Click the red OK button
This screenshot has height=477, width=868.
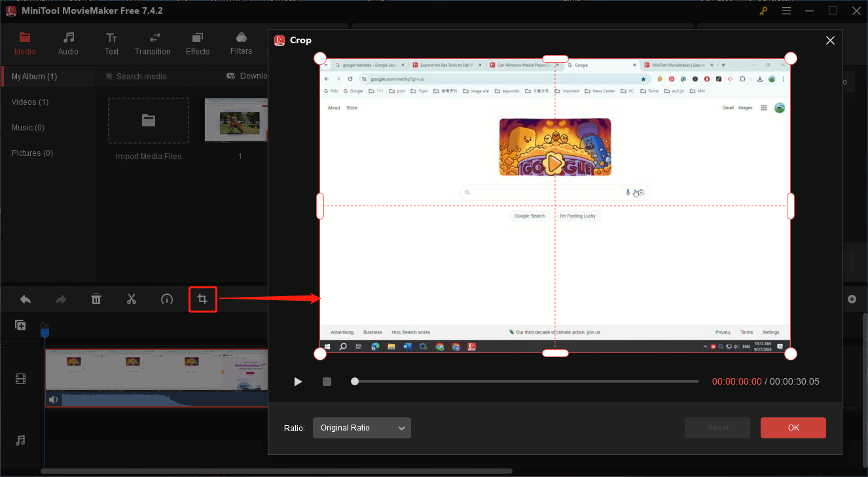793,428
